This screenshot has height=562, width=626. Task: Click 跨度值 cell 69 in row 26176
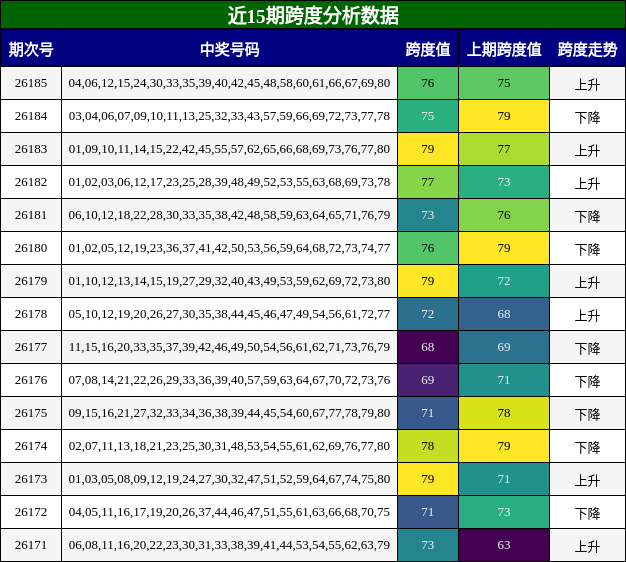pos(428,380)
